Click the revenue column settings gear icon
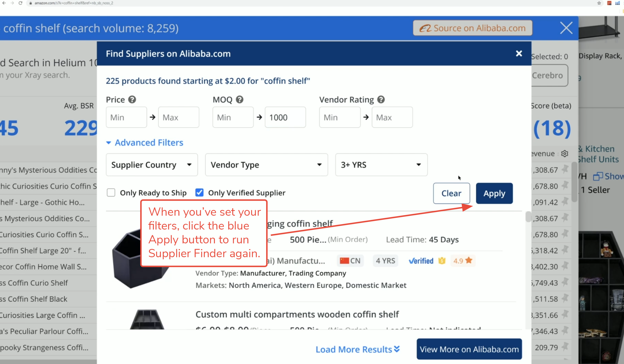624x364 pixels. click(x=564, y=154)
